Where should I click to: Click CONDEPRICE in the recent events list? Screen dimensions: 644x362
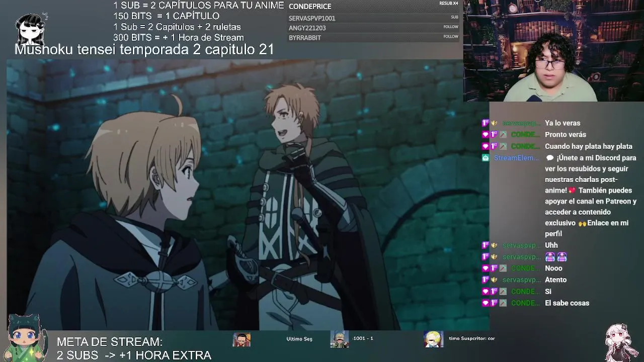point(310,7)
